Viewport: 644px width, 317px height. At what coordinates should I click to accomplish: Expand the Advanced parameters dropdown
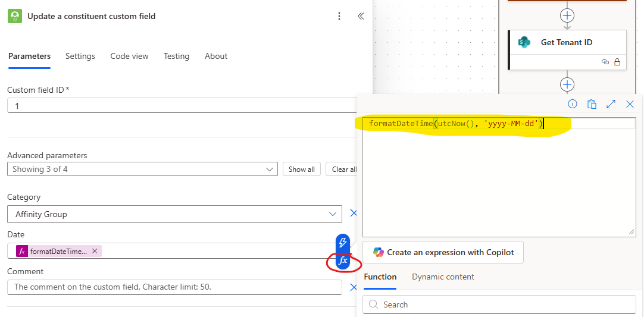[142, 169]
